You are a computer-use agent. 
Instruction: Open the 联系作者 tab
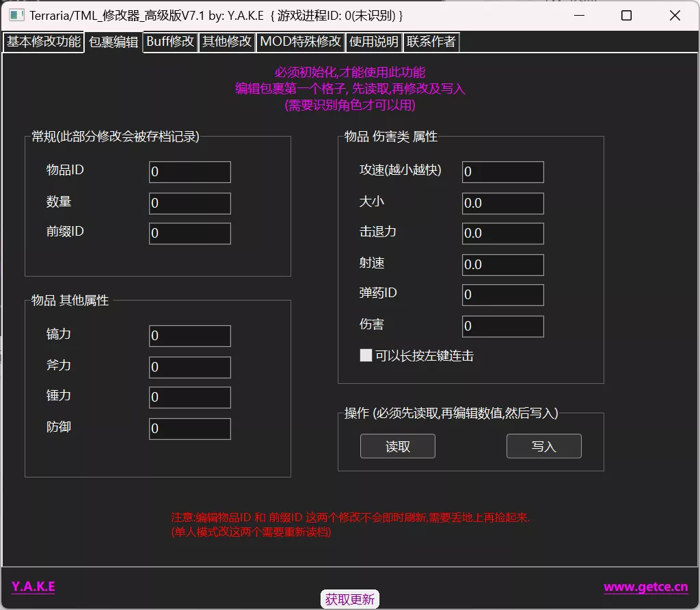coord(431,42)
